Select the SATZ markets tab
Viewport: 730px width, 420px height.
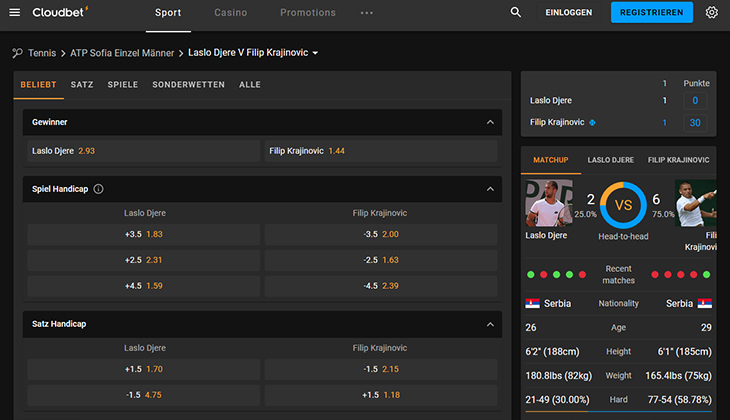tap(82, 85)
